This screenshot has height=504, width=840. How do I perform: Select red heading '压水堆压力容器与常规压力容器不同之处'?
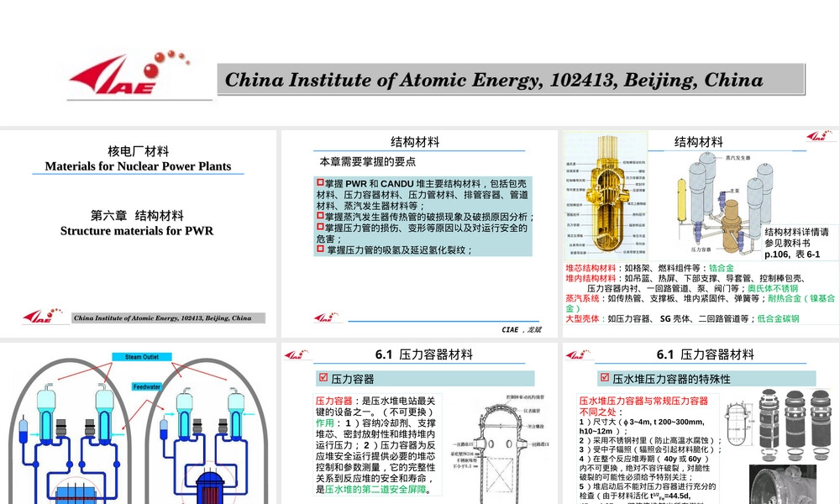643,406
